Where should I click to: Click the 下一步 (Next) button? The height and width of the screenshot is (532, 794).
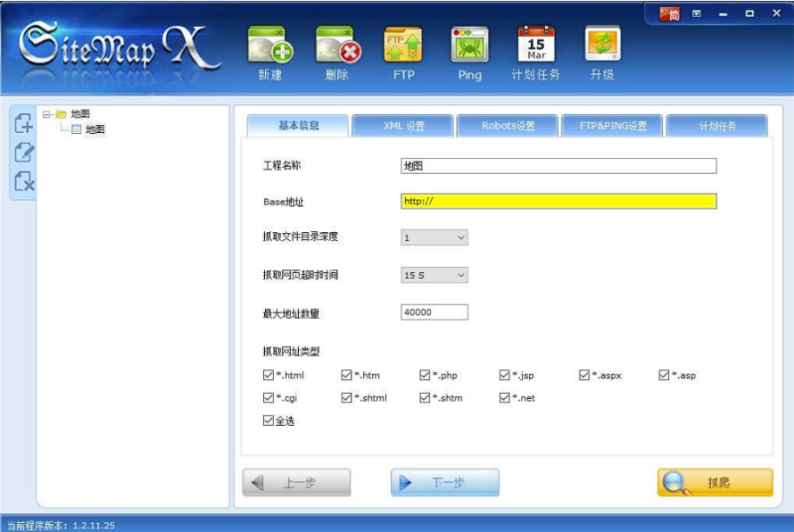point(445,482)
